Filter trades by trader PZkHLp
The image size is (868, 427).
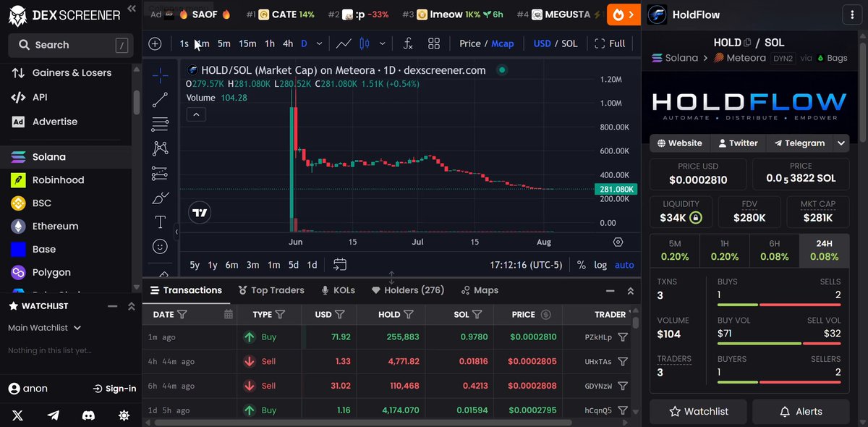click(x=623, y=337)
